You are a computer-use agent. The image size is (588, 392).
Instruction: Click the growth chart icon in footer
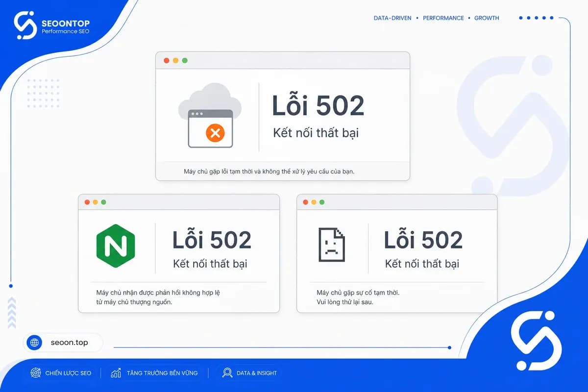[x=116, y=373]
